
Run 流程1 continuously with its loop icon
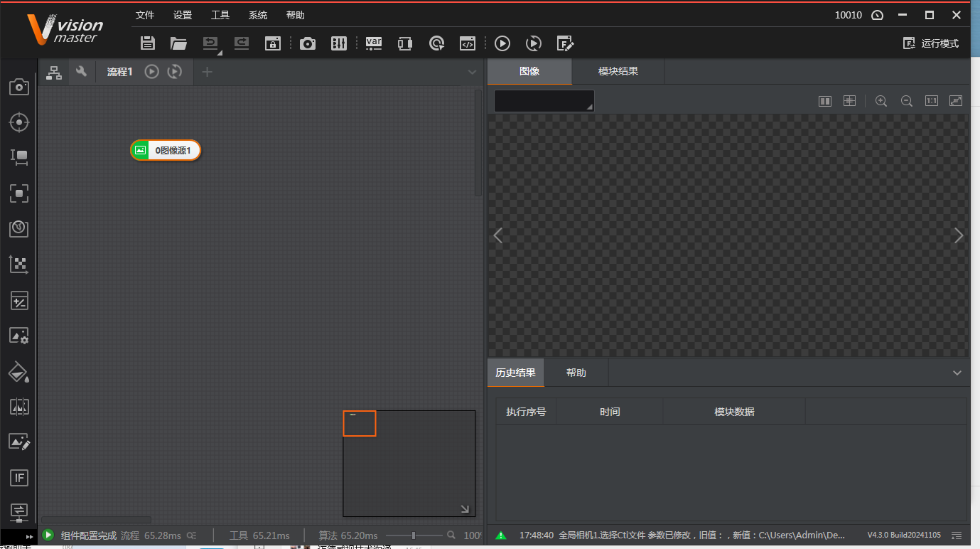[174, 71]
